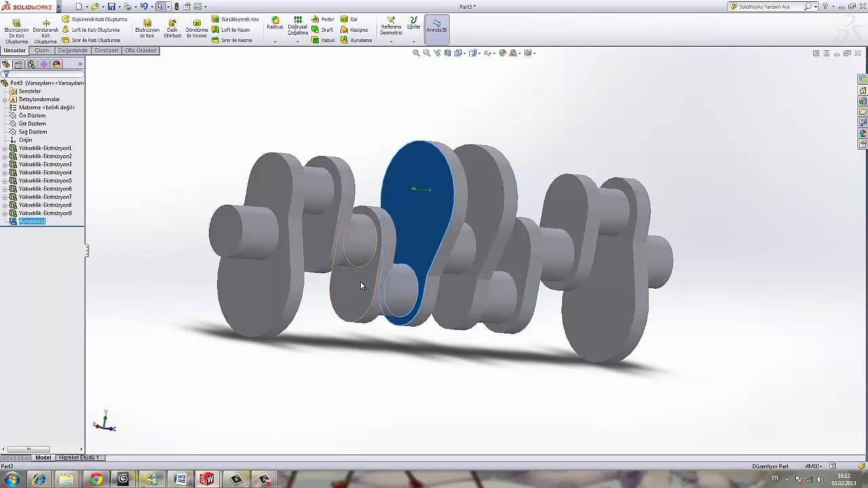Image resolution: width=868 pixels, height=488 pixels.
Task: Open the ConfigurationManager tab icon
Action: [31, 64]
